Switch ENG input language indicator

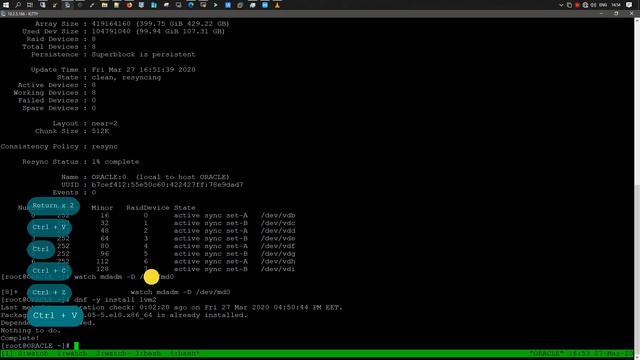603,5
